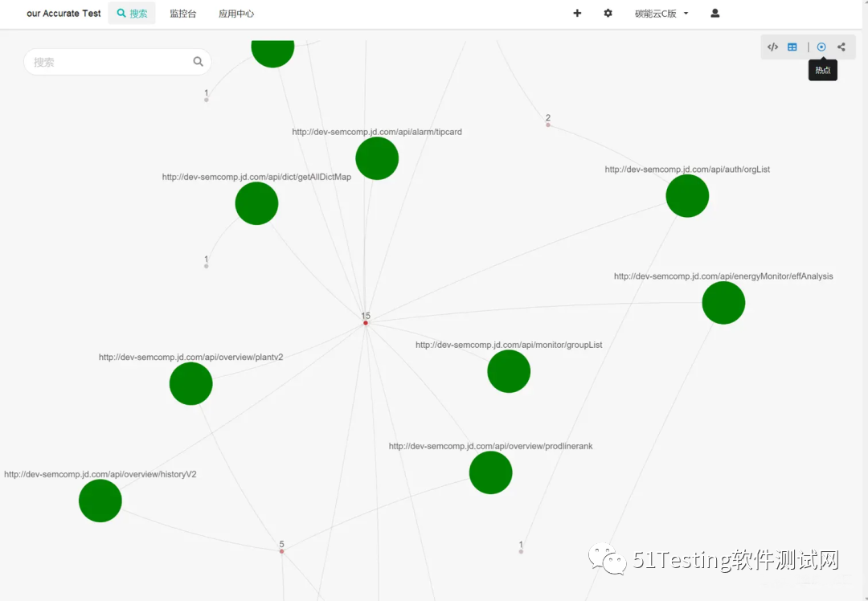The image size is (868, 601).
Task: Click the api/overview/historyV2 URL label
Action: tap(100, 474)
